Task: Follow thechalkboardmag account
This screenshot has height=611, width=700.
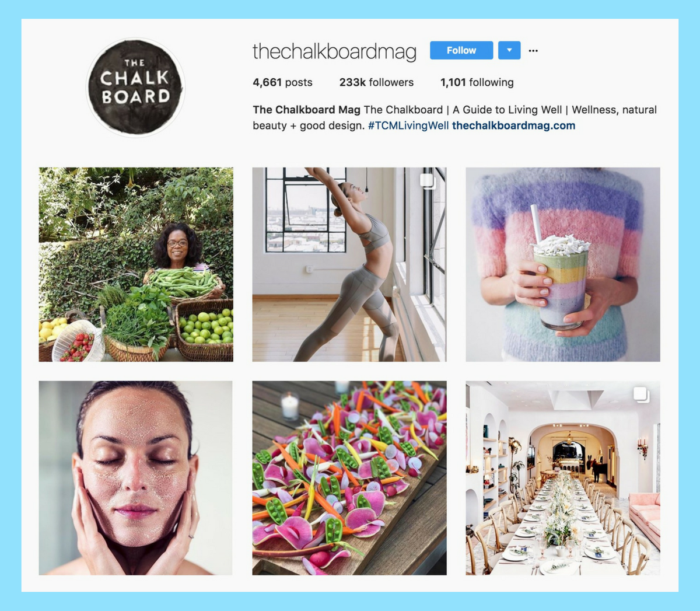Action: 461,50
